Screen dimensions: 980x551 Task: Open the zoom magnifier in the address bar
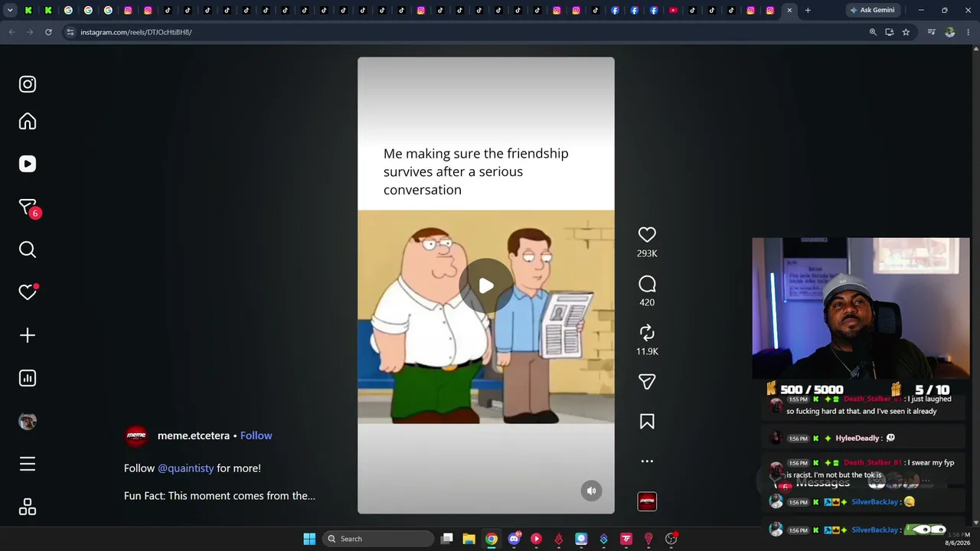[x=873, y=32]
